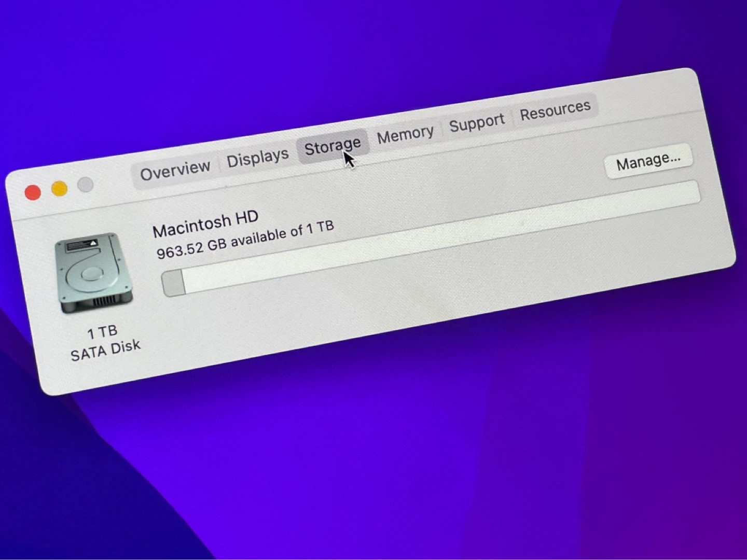Click the storage usage bar
747x560 pixels.
point(431,238)
